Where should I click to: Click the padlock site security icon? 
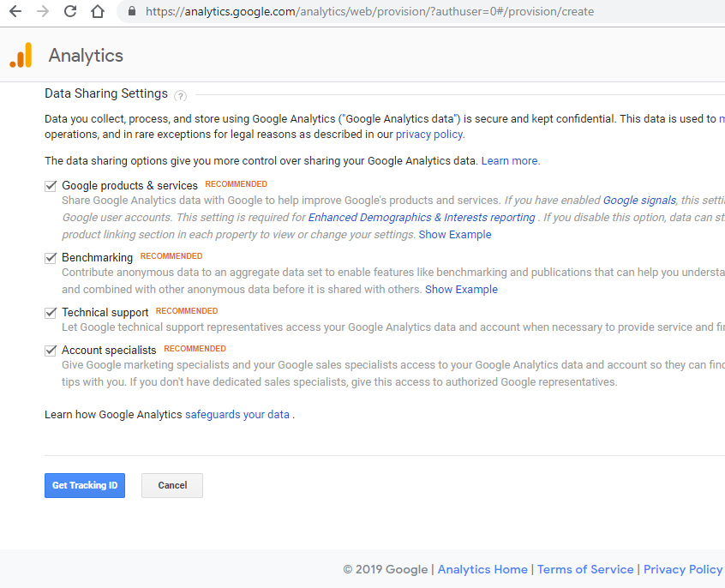132,11
